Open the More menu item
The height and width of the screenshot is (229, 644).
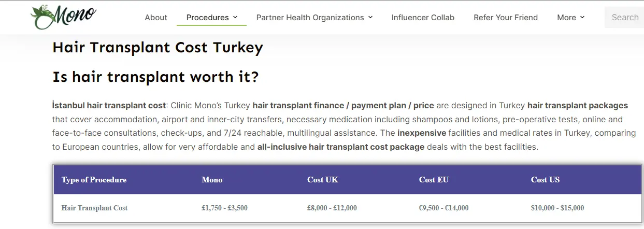click(x=566, y=18)
